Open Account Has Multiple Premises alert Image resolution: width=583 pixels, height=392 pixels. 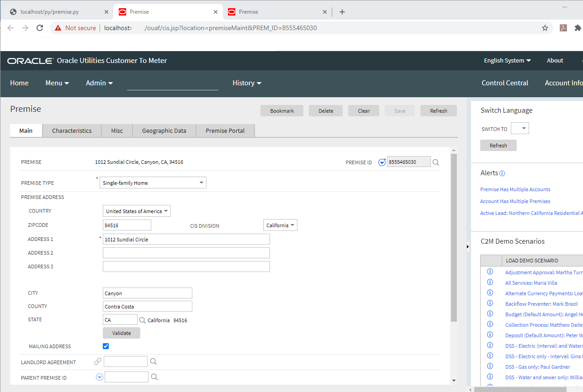tap(515, 201)
